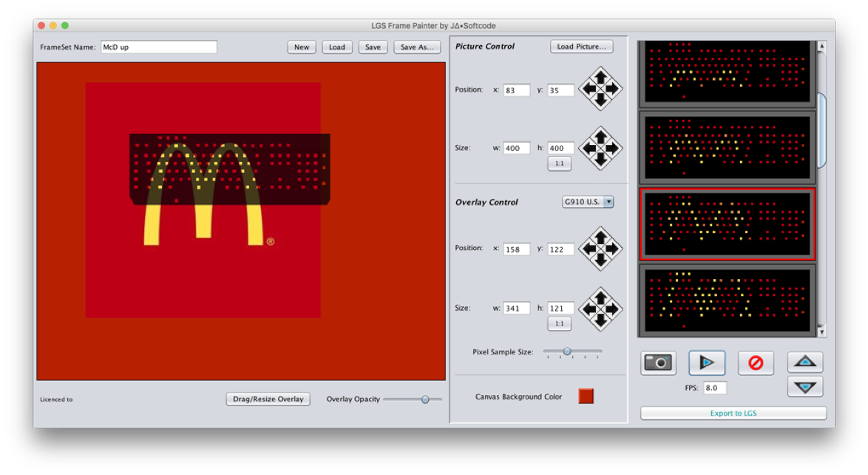Edit overlay position x field 158
Image resolution: width=868 pixels, height=475 pixels.
(x=517, y=249)
